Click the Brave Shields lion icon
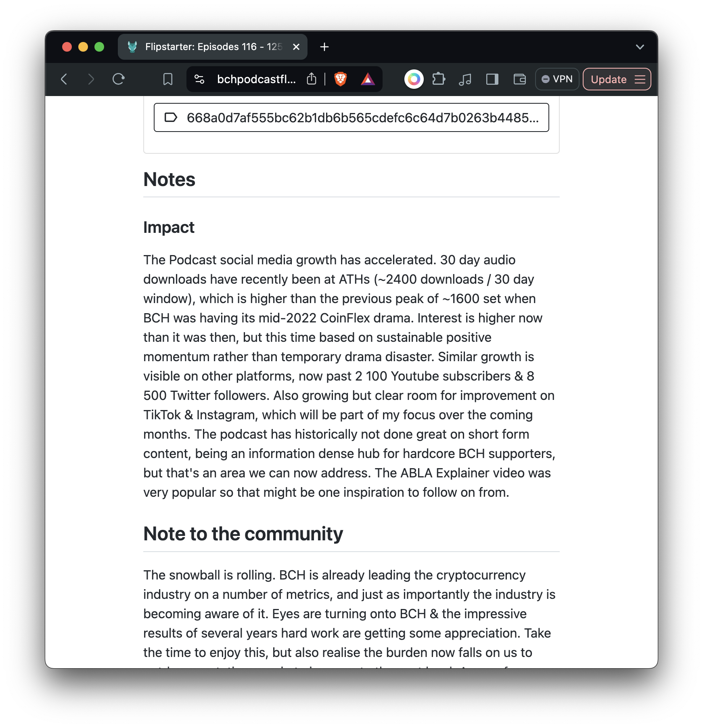Screen dimensions: 703x728 tap(340, 79)
